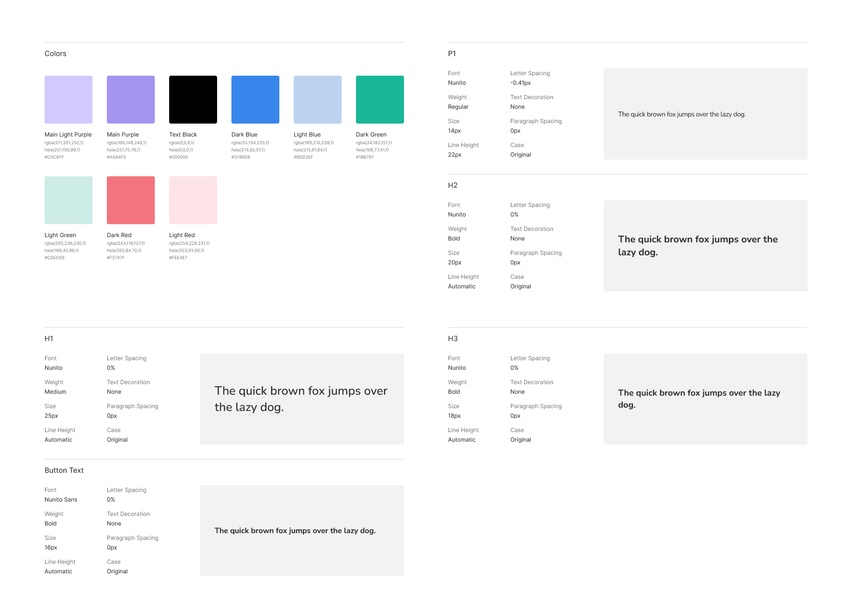852x616 pixels.
Task: Click the Text Black color swatch
Action: 193,100
